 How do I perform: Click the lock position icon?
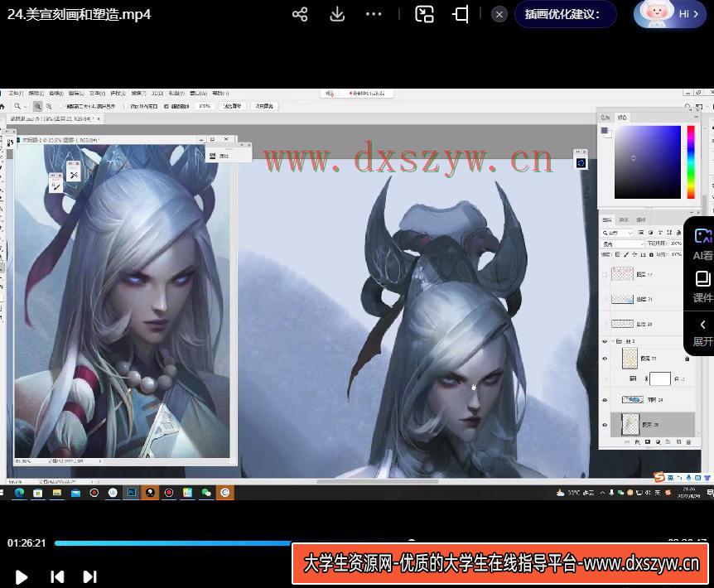[x=634, y=254]
